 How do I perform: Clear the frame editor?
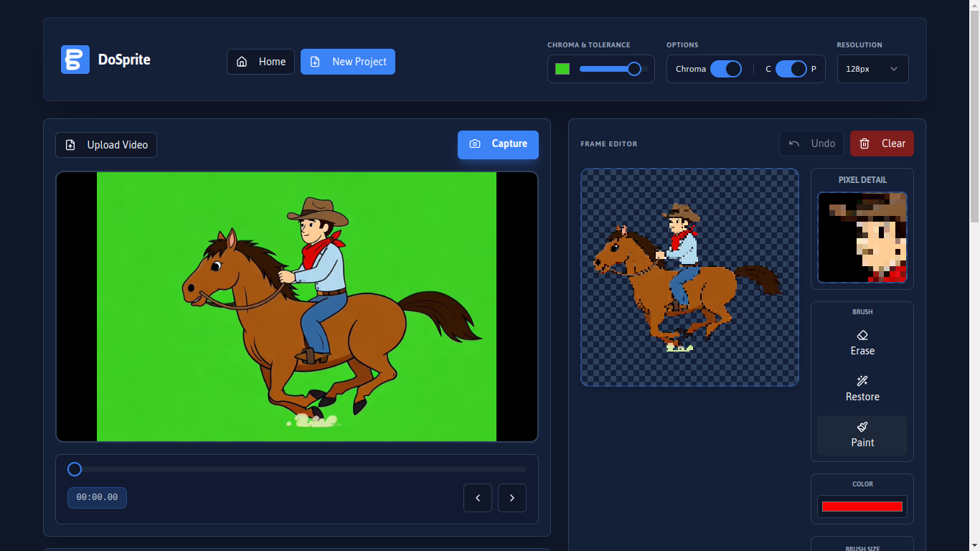point(882,143)
